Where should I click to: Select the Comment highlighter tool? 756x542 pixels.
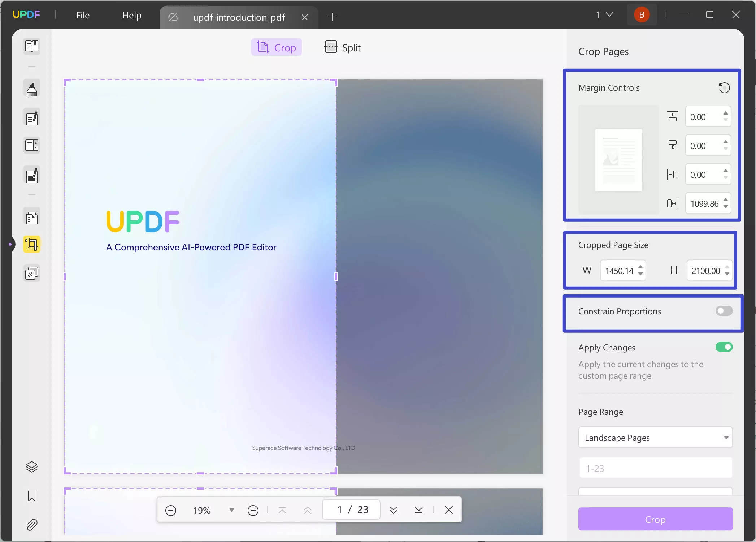point(32,89)
